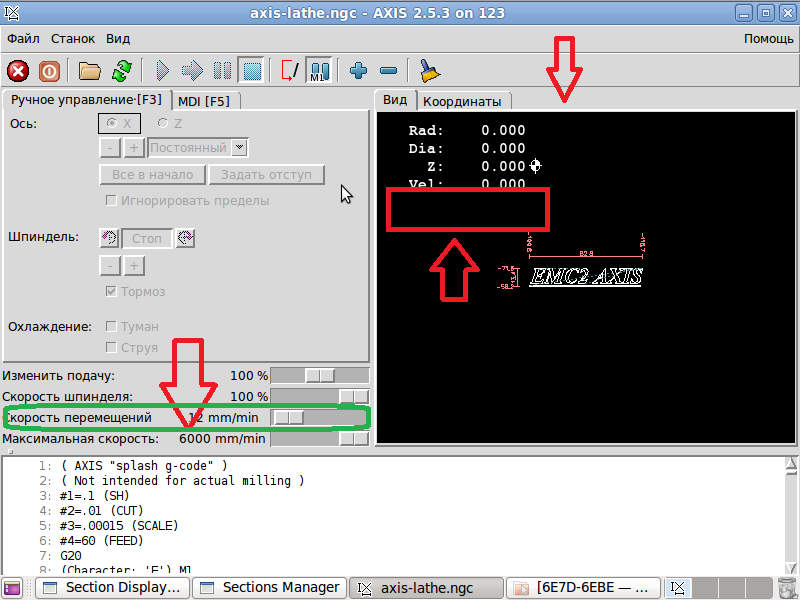Open Вид menu
The height and width of the screenshot is (600, 800).
[118, 39]
